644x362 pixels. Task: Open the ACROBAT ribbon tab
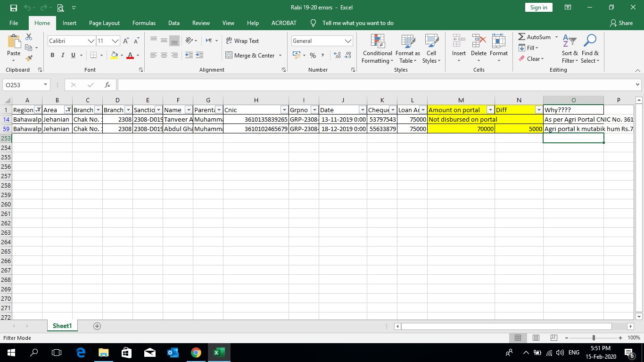[x=283, y=23]
